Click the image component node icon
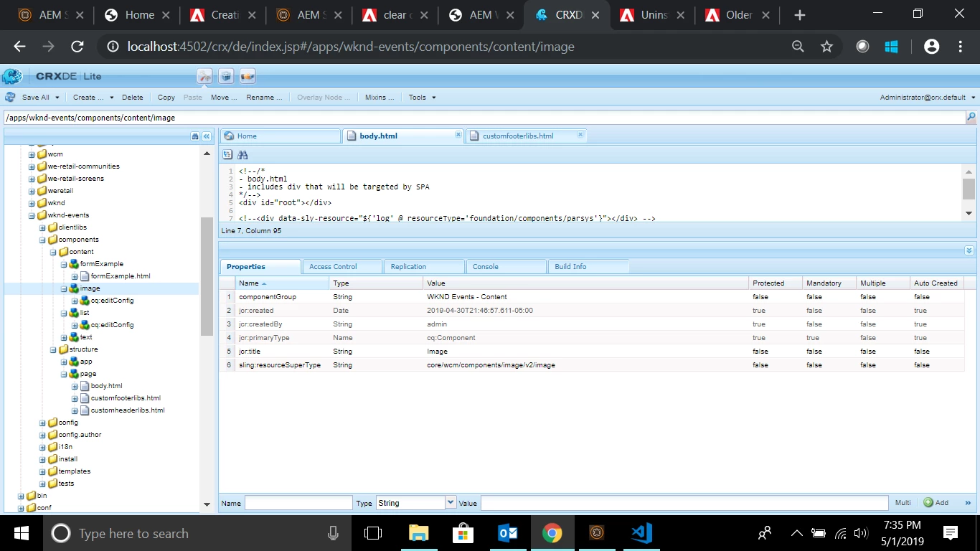The width and height of the screenshot is (980, 551). [74, 288]
